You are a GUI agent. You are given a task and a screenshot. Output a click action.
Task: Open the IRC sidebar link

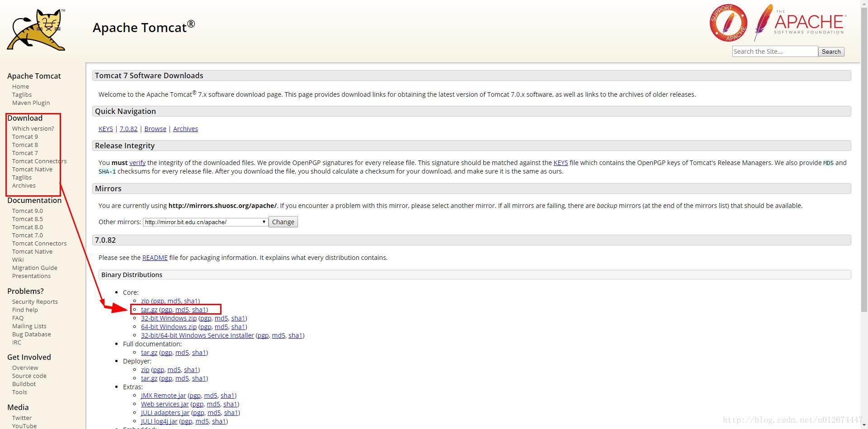tap(16, 342)
